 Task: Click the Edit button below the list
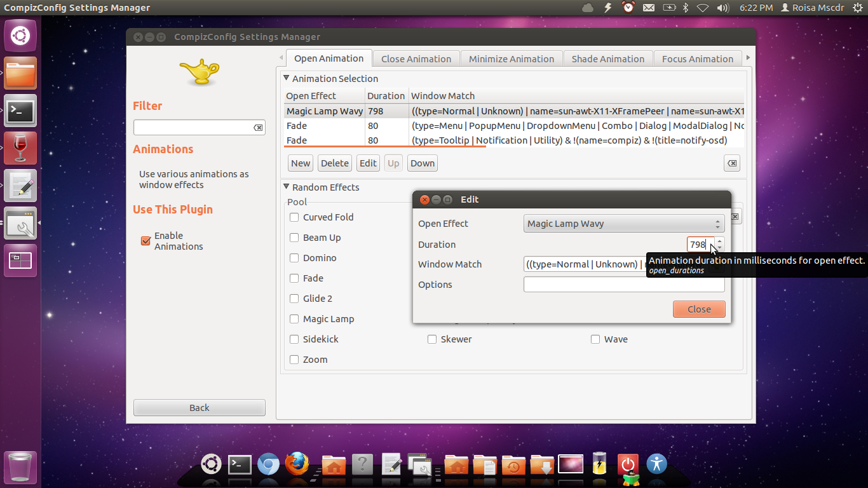tap(368, 163)
